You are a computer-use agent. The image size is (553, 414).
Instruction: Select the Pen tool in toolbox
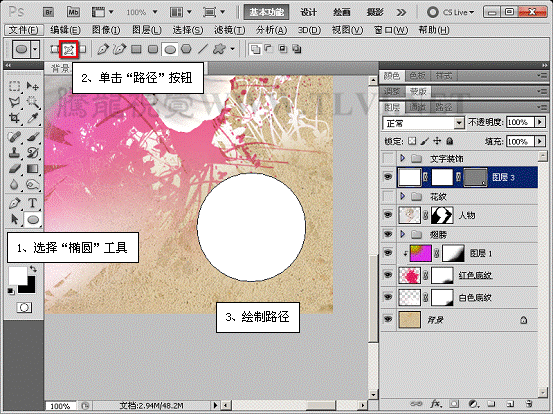(x=14, y=203)
